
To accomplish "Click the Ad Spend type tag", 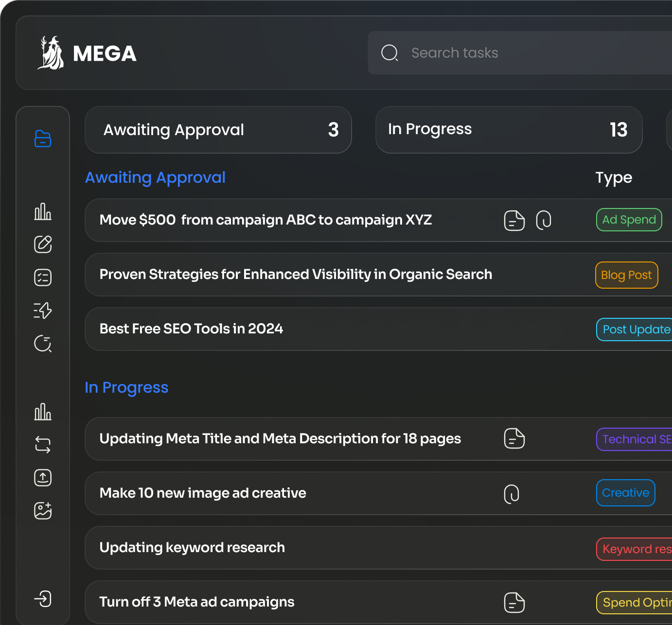I will coord(629,220).
